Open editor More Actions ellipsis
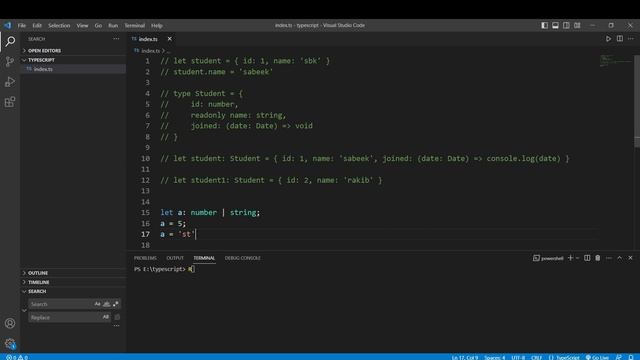Image resolution: width=640 pixels, height=360 pixels. [x=631, y=39]
